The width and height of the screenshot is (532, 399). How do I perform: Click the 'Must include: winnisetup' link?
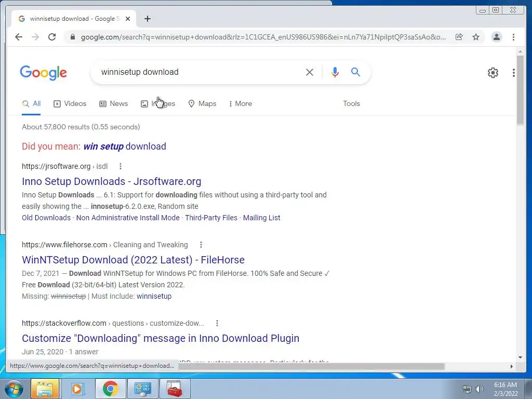click(154, 296)
